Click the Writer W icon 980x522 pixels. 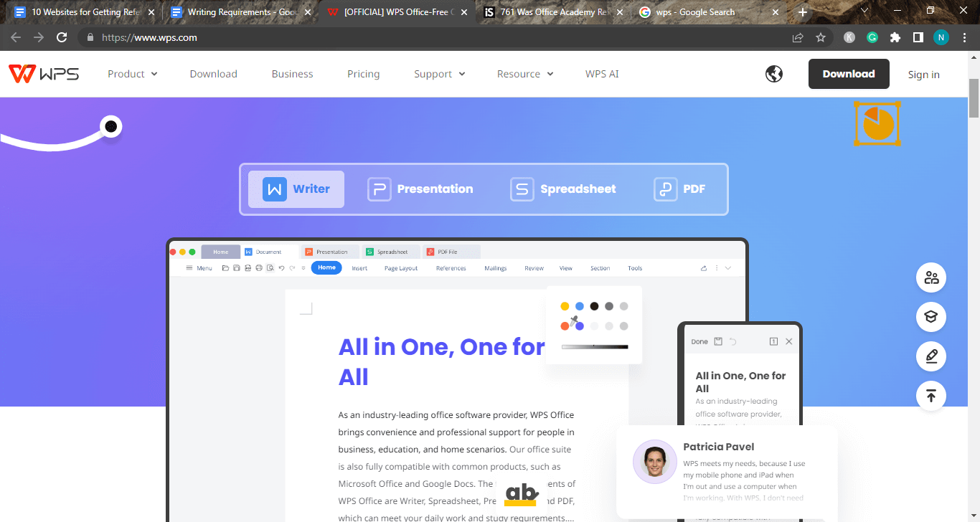tap(274, 189)
